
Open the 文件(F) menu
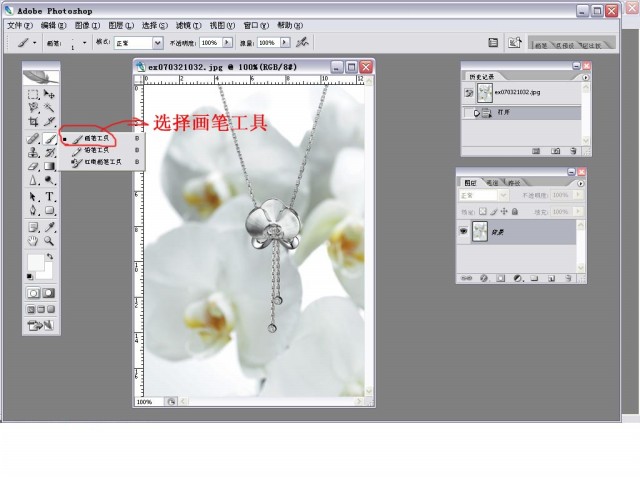pos(20,25)
